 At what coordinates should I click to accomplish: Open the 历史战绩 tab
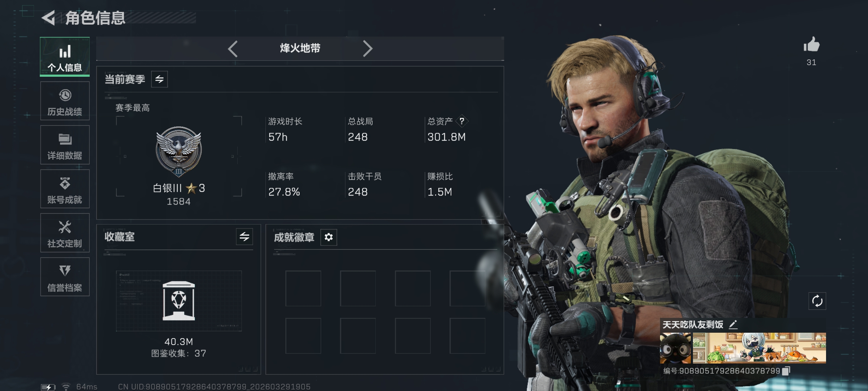[65, 101]
